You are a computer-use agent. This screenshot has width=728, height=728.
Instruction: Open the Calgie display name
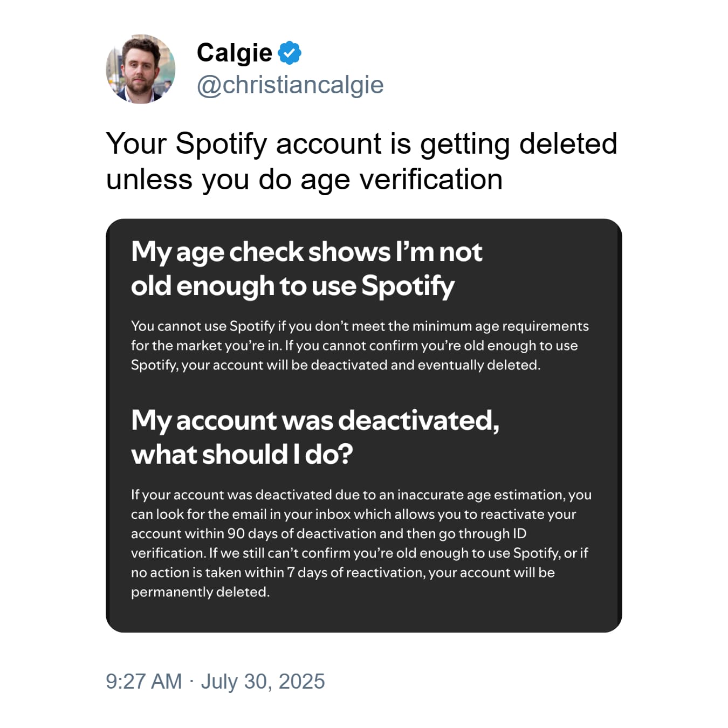(235, 53)
